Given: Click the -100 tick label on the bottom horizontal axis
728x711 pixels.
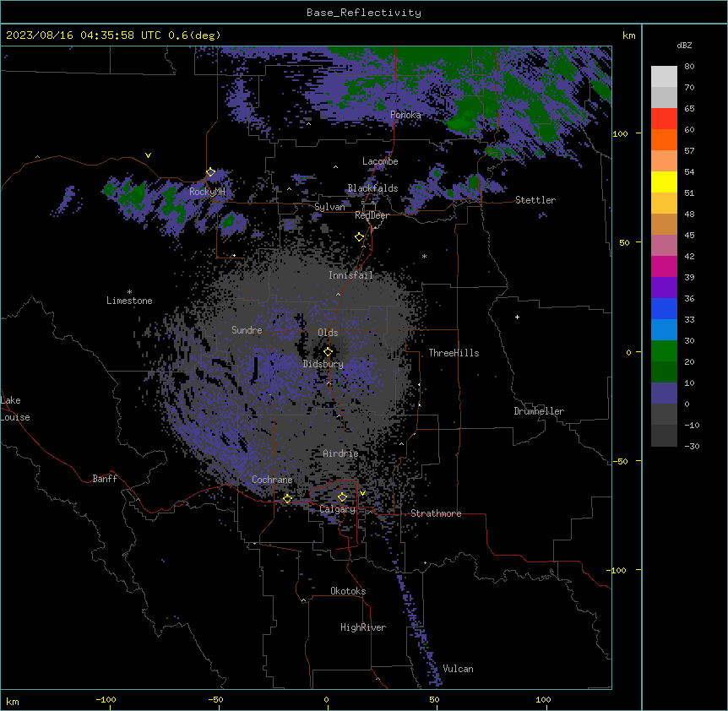Looking at the screenshot, I should [x=106, y=699].
